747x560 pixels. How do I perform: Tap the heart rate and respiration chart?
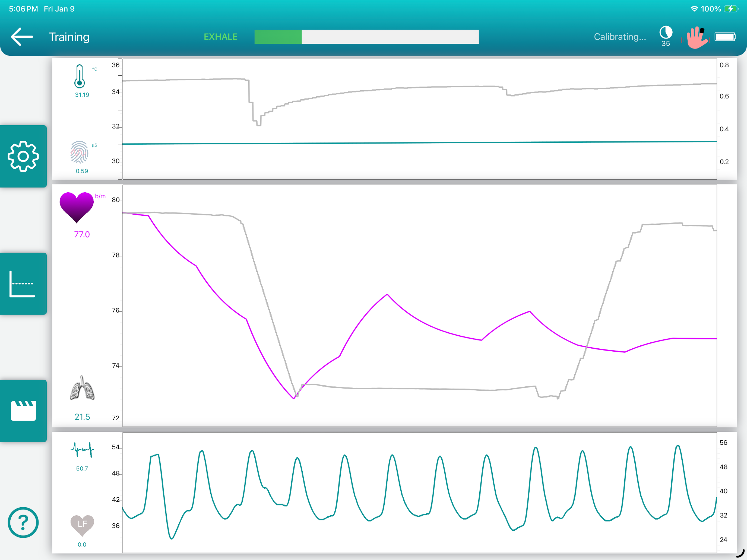point(419,306)
